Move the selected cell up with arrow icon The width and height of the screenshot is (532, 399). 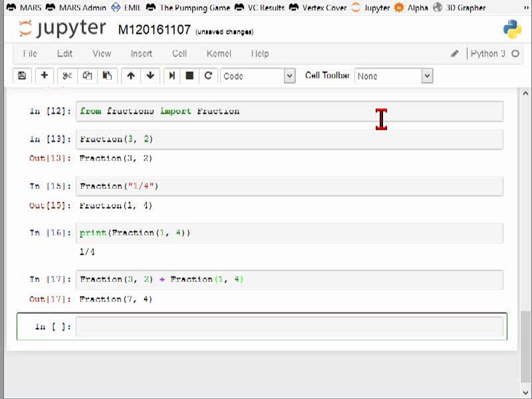point(130,76)
